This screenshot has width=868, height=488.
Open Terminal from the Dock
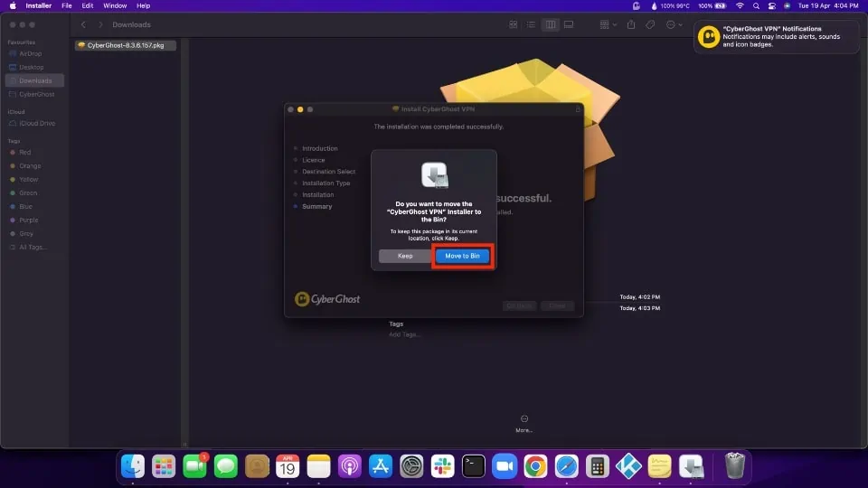point(474,466)
